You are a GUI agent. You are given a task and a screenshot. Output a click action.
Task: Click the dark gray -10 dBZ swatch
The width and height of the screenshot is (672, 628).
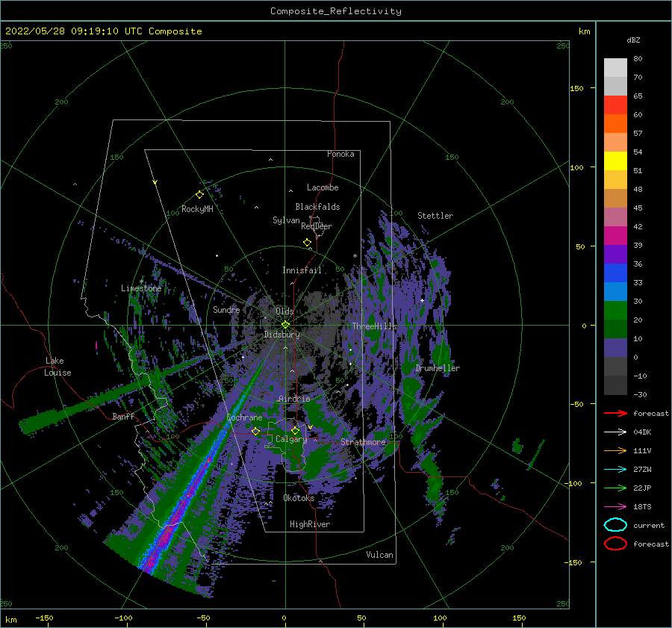[615, 367]
